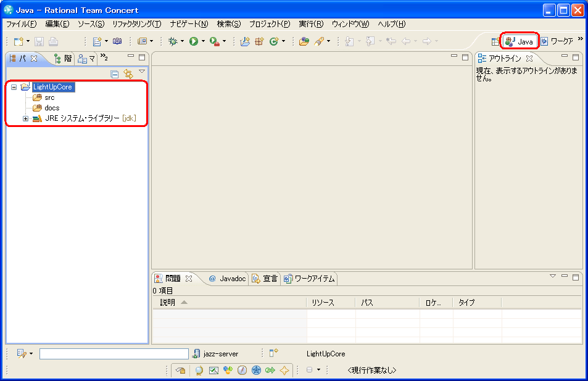The width and height of the screenshot is (588, 381).
Task: Select the 階 hierarchy view tab
Action: click(x=63, y=59)
